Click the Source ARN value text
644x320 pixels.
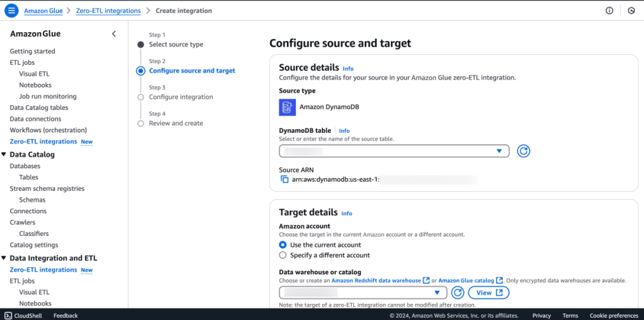coord(384,180)
